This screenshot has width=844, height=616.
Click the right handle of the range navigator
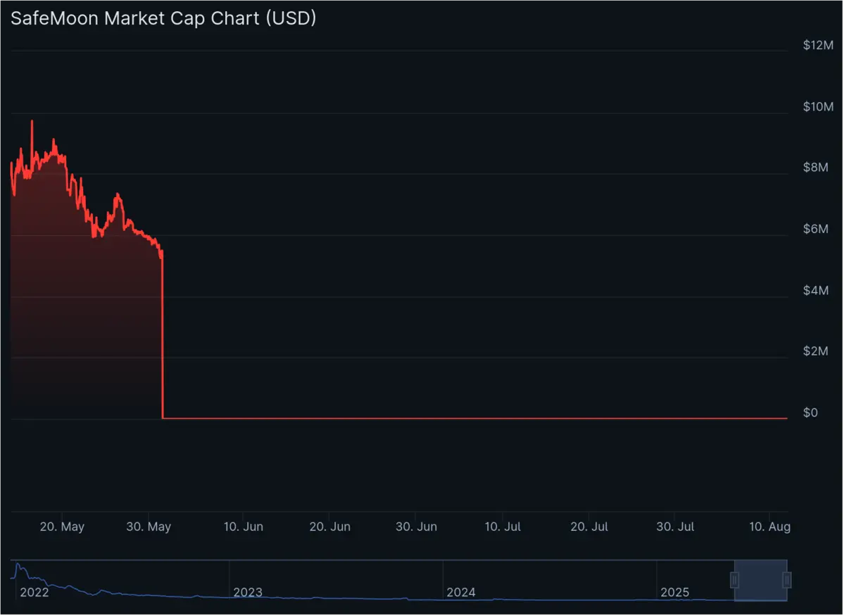[x=787, y=580]
